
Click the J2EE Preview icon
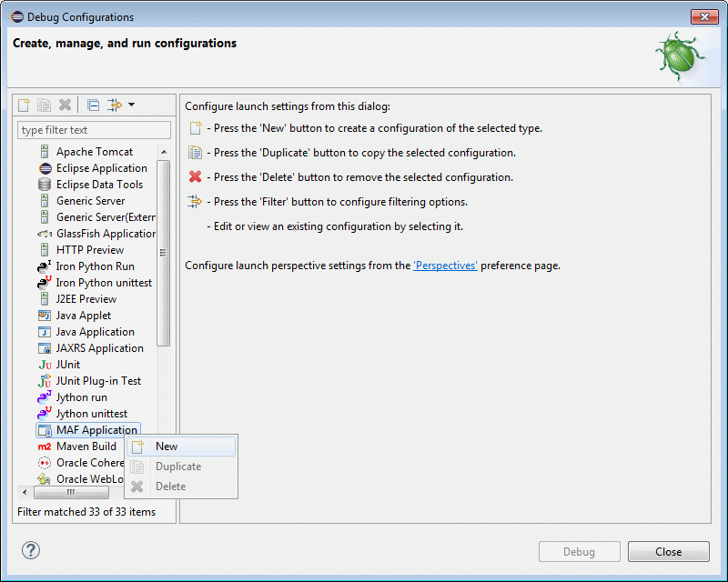(45, 299)
